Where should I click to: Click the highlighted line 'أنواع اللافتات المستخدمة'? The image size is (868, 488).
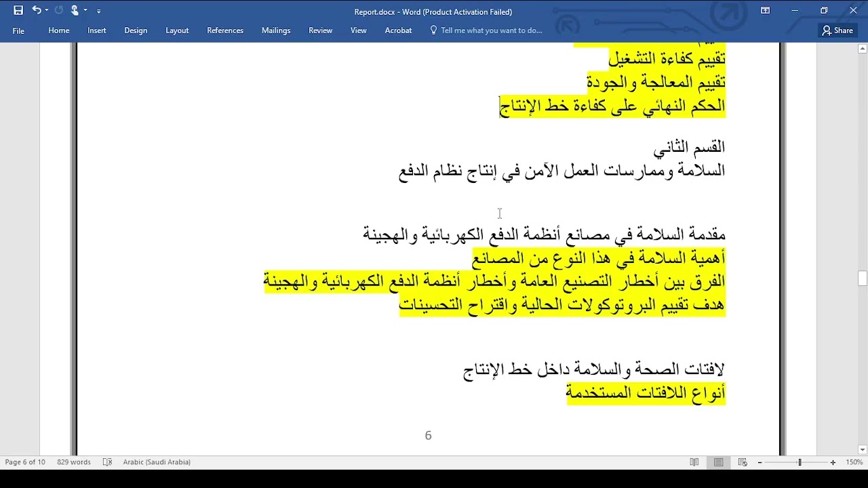click(646, 393)
